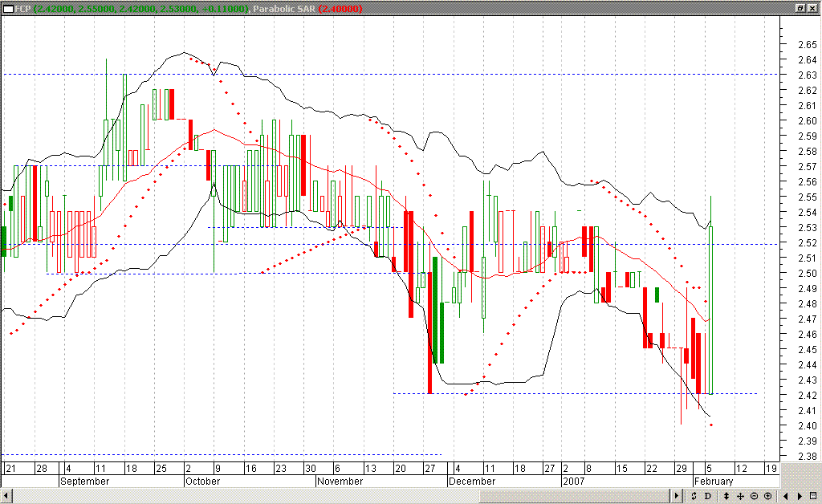Click the date label 23 on time axis
Viewport: 822px width, 504px height.
click(280, 469)
